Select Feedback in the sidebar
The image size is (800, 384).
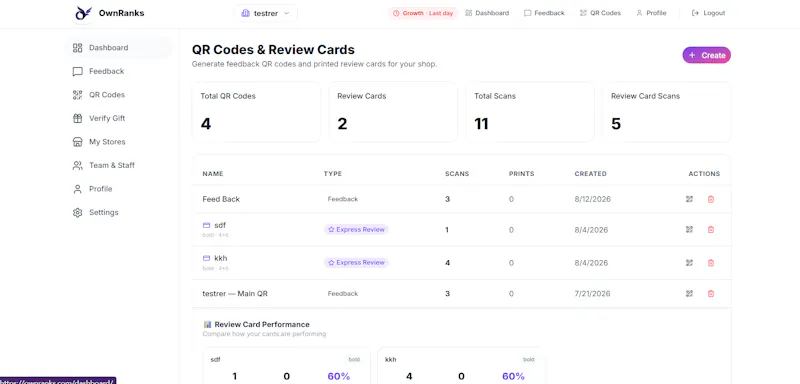pos(119,71)
